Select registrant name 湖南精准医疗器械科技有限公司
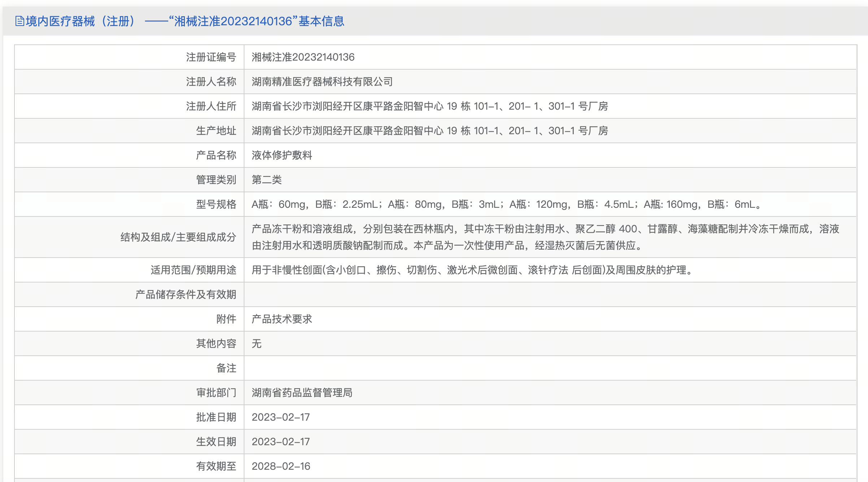 [x=322, y=82]
